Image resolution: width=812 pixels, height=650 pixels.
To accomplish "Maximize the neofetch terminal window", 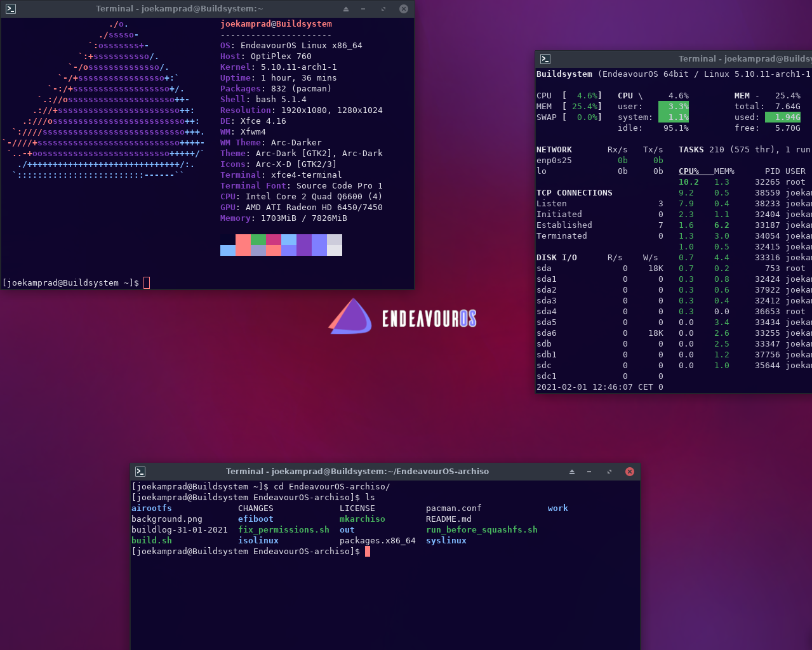I will (383, 9).
